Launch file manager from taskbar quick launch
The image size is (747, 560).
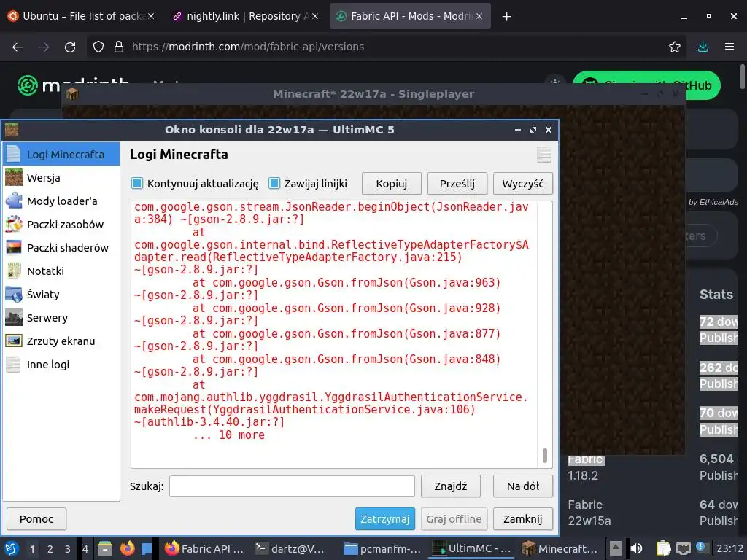coord(105,548)
